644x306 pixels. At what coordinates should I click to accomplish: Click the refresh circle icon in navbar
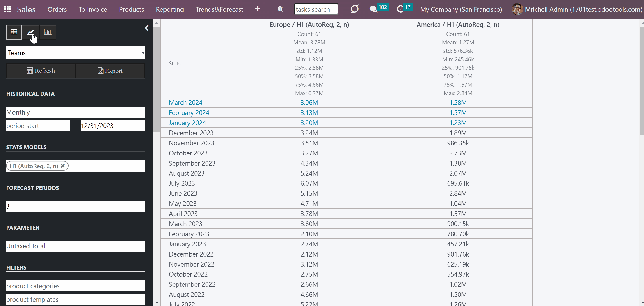[354, 9]
